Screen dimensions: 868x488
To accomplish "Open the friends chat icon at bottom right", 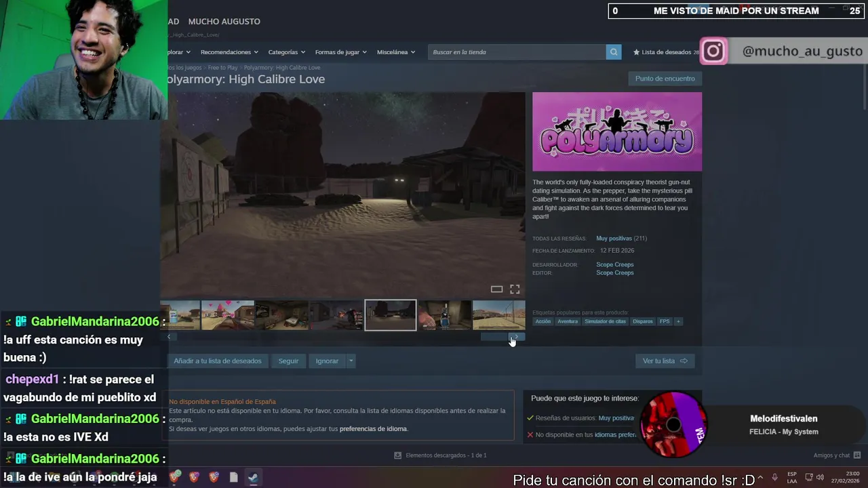I will (x=857, y=455).
